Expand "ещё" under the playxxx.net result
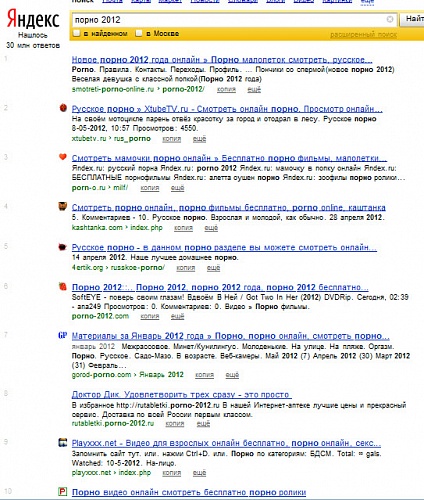This screenshot has height=500, width=424. [x=199, y=473]
